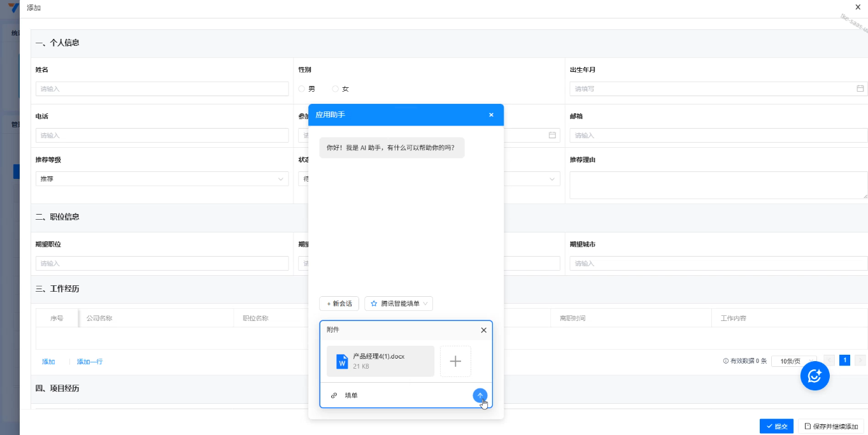Expand the 推荐等级 dropdown
This screenshot has width=868, height=435.
coord(162,179)
